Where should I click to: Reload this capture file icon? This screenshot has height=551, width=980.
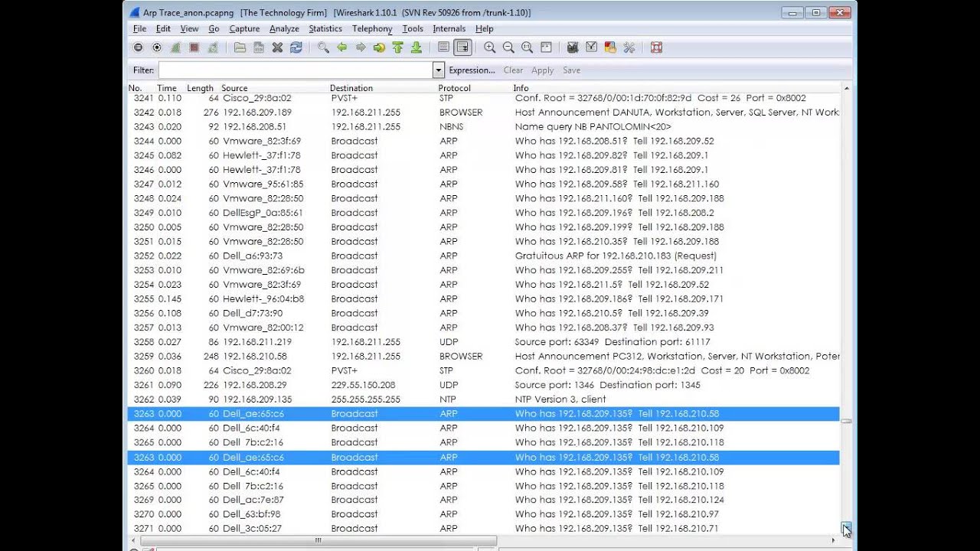pos(296,47)
